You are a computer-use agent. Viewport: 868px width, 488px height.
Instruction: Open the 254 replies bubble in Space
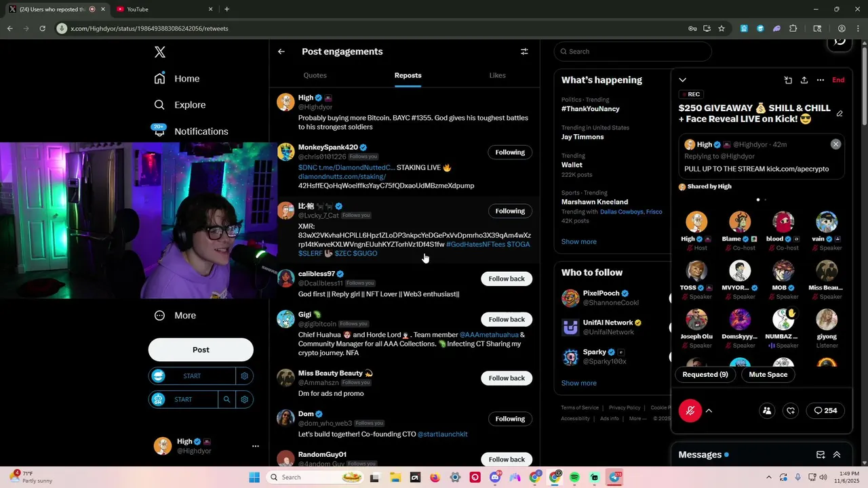825,411
